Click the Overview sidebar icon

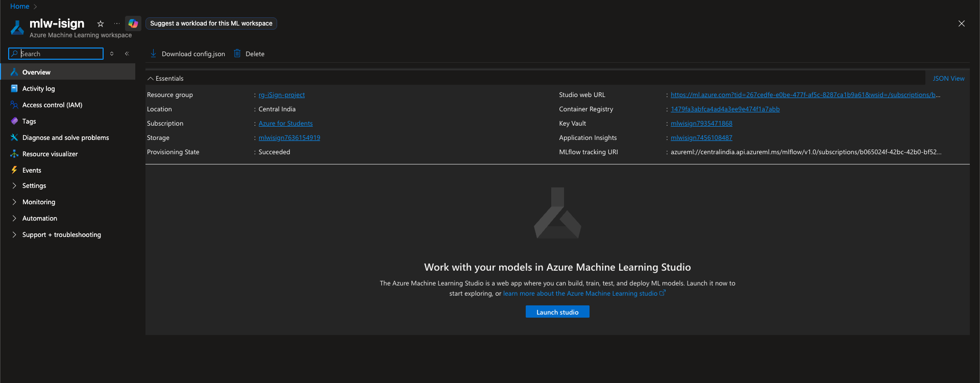pos(14,72)
